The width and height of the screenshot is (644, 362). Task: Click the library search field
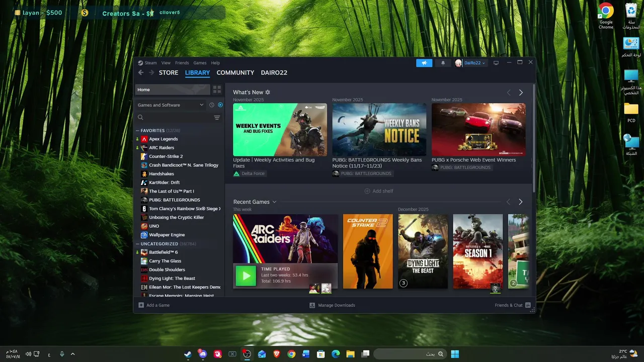point(174,118)
